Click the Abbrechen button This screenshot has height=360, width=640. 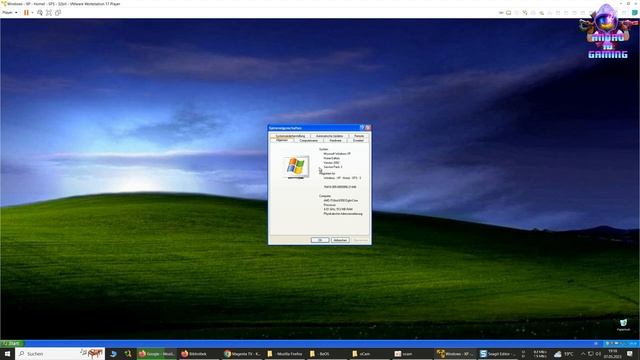coord(340,240)
